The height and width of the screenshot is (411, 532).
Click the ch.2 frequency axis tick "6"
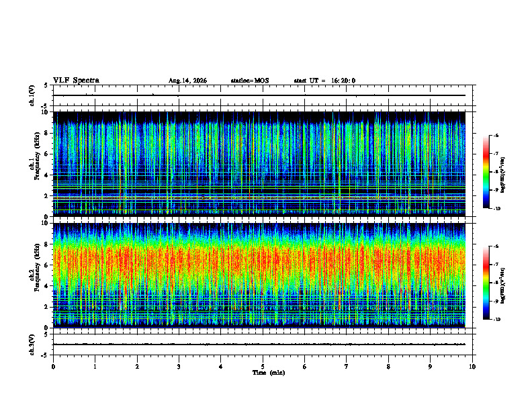47,265
